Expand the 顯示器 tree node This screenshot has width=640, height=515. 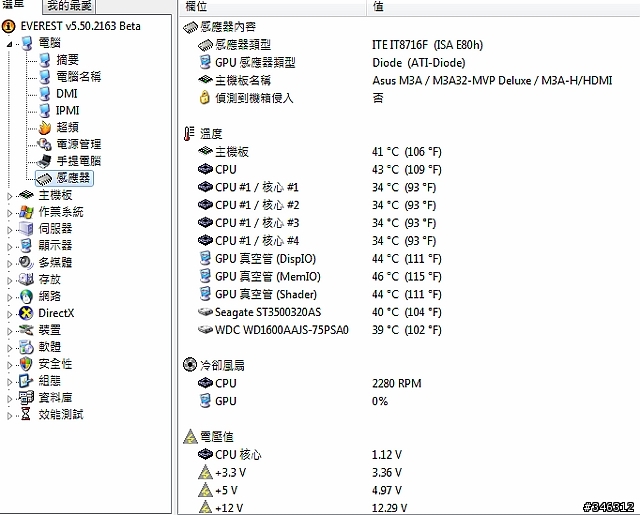click(x=10, y=247)
